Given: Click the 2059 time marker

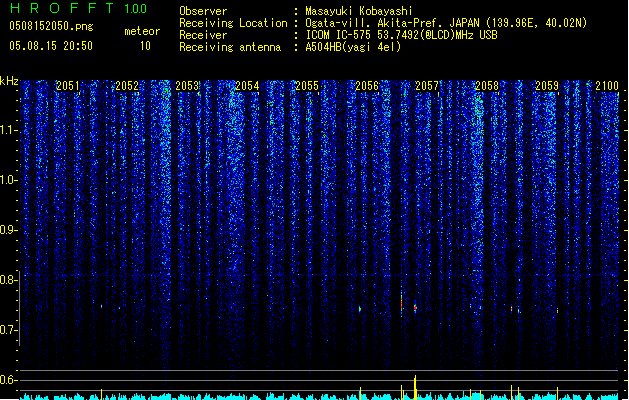Looking at the screenshot, I should point(547,85).
